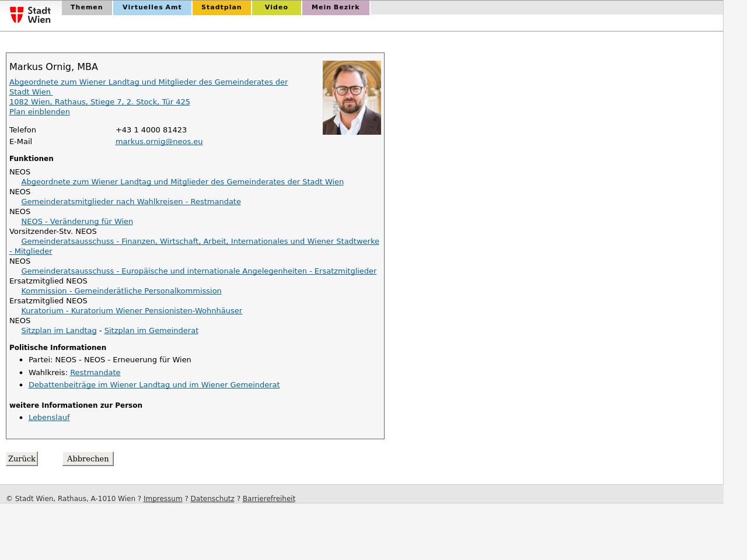Open the Impressum footer link
This screenshot has height=560, width=747.
tap(163, 499)
